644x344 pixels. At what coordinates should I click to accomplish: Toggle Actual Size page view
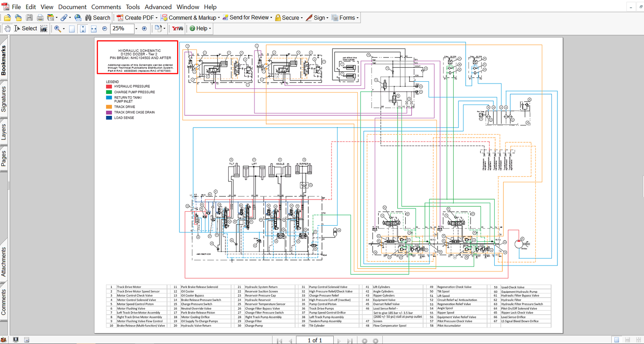coord(72,29)
